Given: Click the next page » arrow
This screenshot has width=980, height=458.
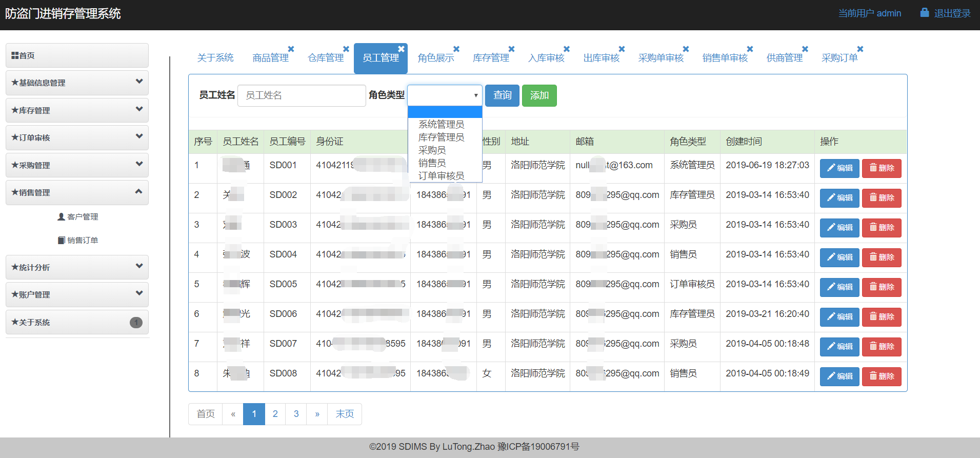Looking at the screenshot, I should 317,414.
